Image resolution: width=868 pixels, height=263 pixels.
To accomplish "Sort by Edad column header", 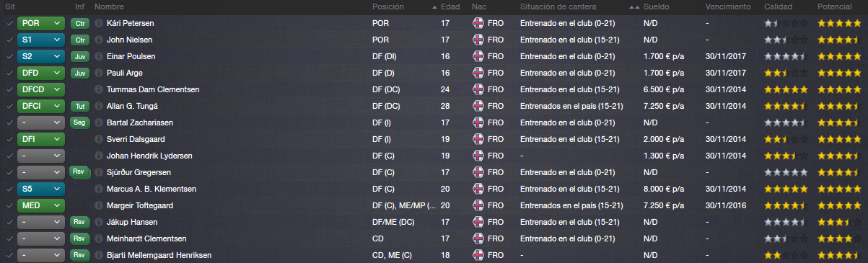I will 449,6.
